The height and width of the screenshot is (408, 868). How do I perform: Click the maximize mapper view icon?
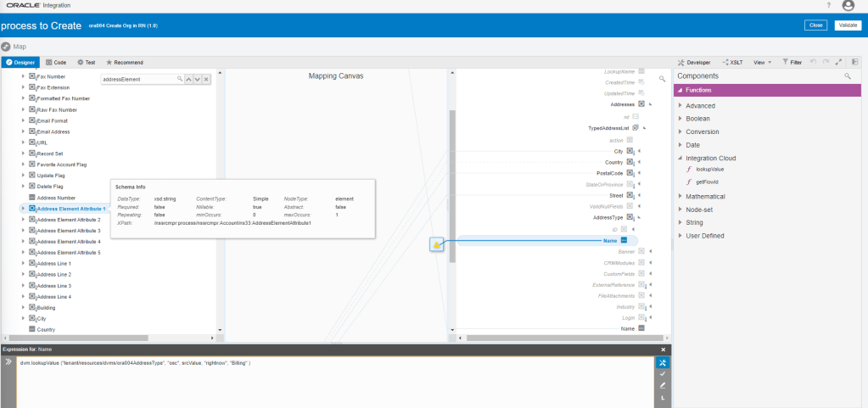(x=838, y=62)
